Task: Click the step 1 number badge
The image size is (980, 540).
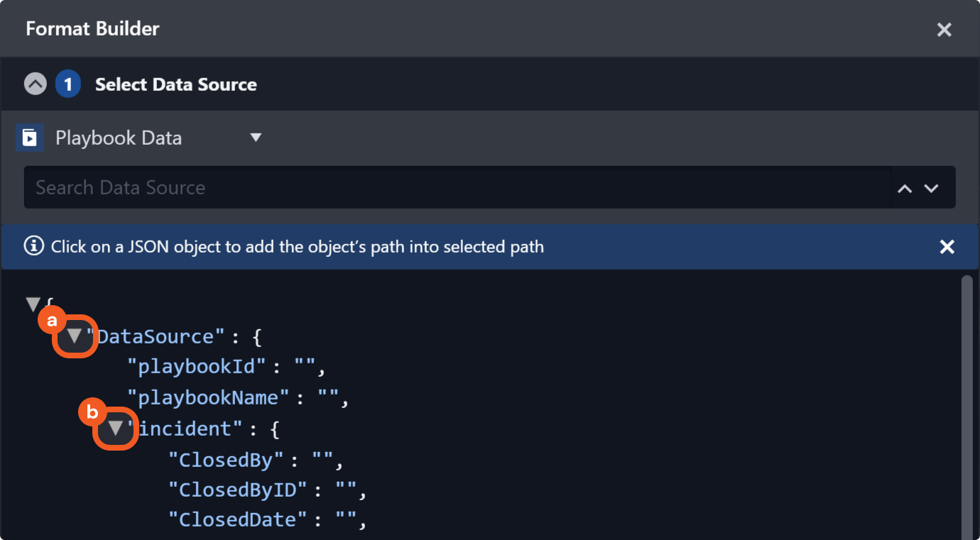Action: (x=68, y=84)
